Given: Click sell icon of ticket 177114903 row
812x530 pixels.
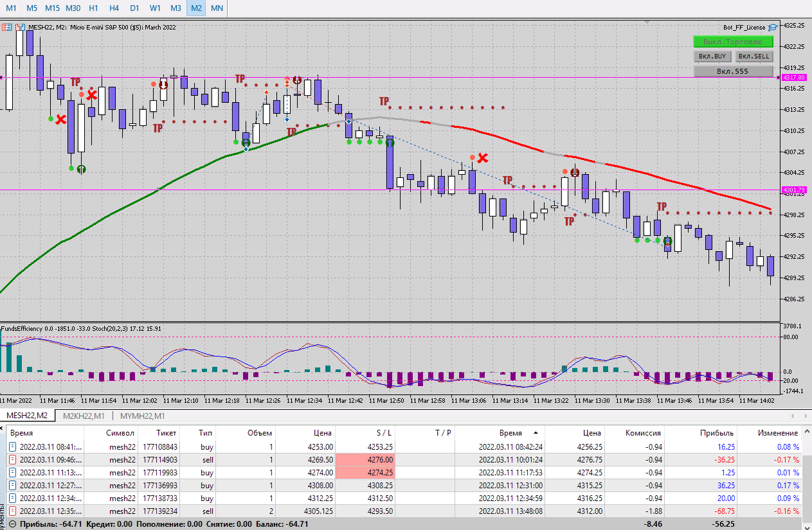Looking at the screenshot, I should point(12,459).
